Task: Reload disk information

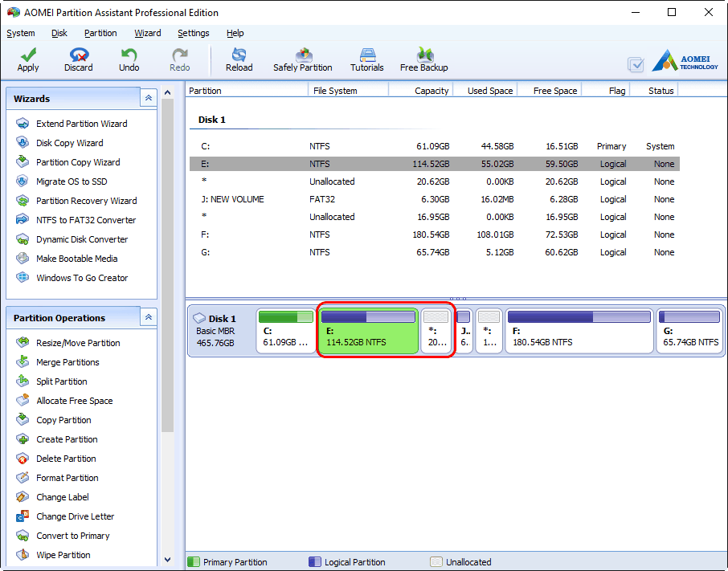Action: [239, 59]
